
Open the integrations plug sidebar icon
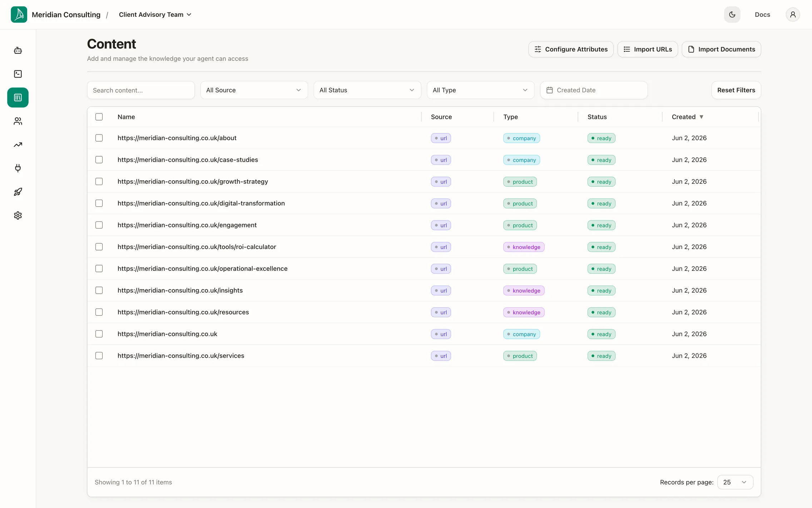(x=18, y=168)
